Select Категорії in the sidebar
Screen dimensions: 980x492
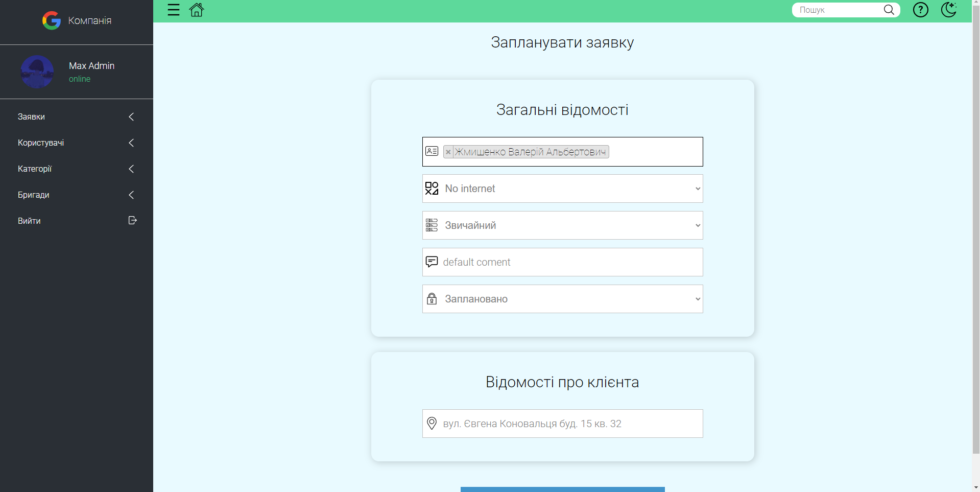76,169
